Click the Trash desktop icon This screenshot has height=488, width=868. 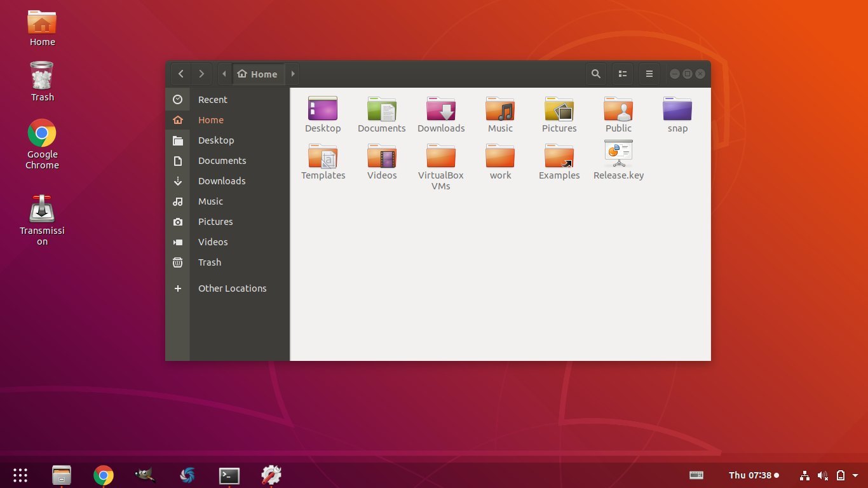point(42,76)
